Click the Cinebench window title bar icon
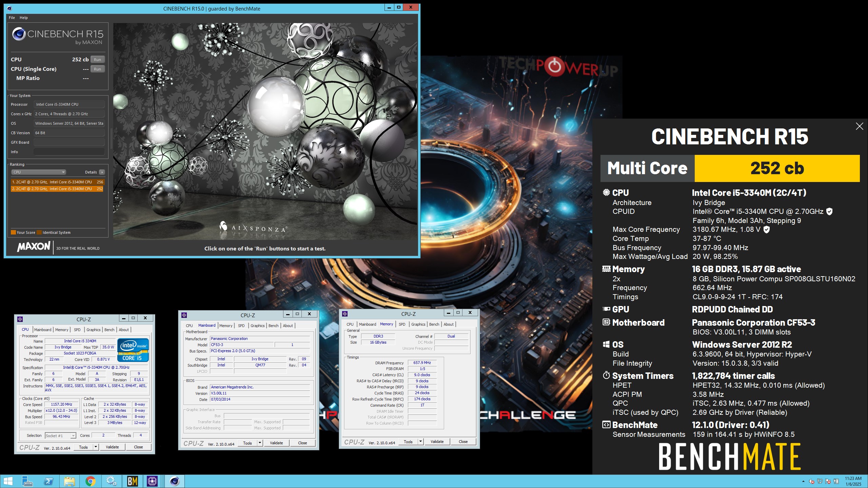868x488 pixels. tap(9, 8)
